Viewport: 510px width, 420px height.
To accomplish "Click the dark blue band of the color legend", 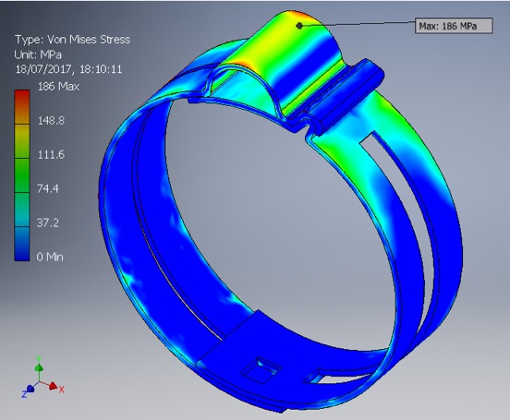I will [x=22, y=244].
